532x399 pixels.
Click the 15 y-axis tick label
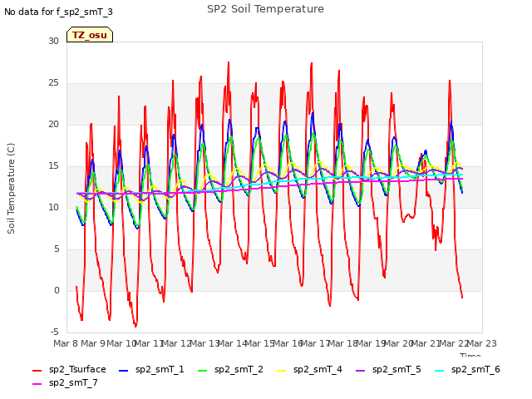[53, 166]
